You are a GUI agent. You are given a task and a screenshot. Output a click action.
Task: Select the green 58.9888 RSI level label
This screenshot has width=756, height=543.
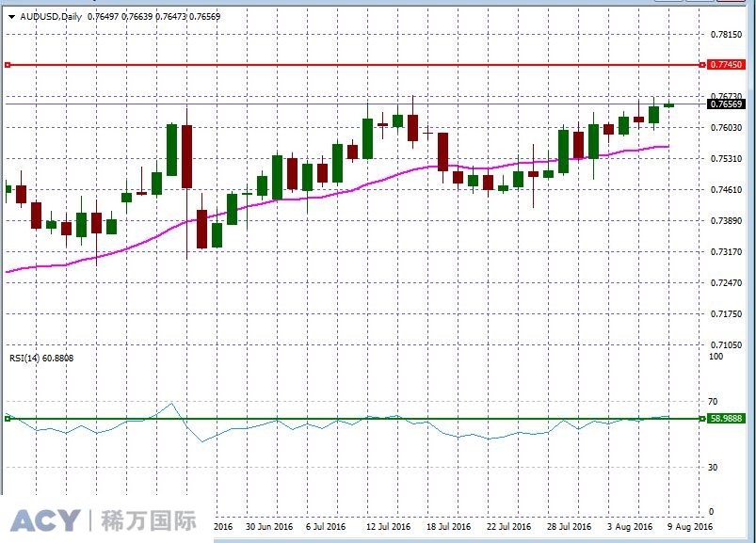coord(726,418)
